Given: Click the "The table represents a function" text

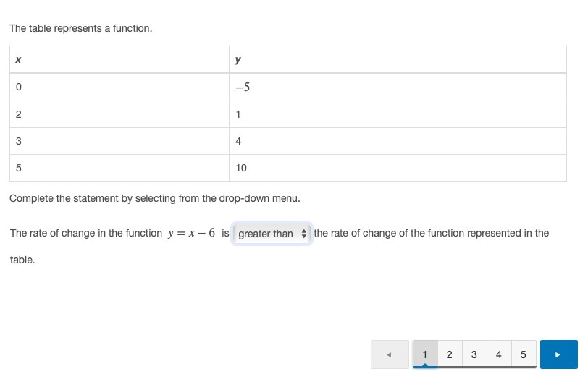Looking at the screenshot, I should (80, 29).
